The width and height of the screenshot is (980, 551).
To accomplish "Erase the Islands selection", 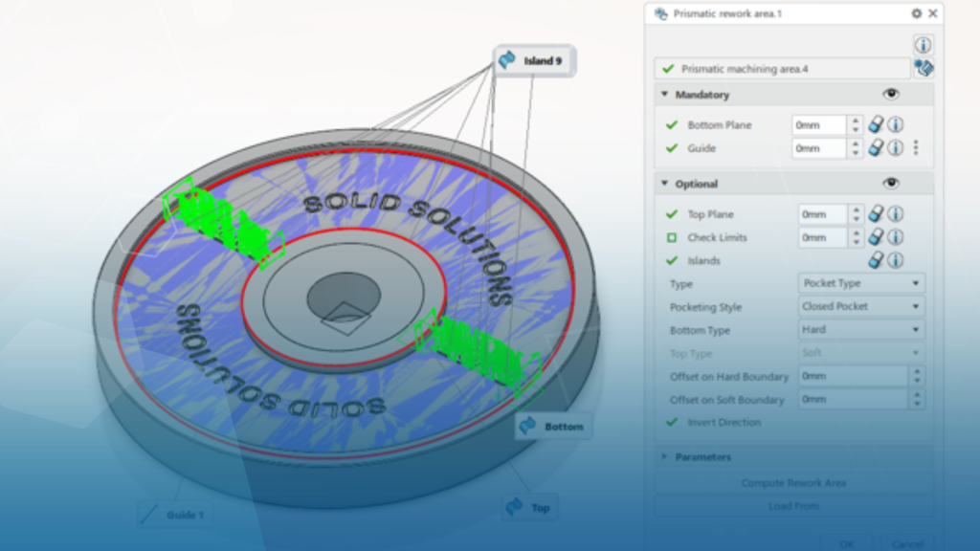I will click(877, 260).
